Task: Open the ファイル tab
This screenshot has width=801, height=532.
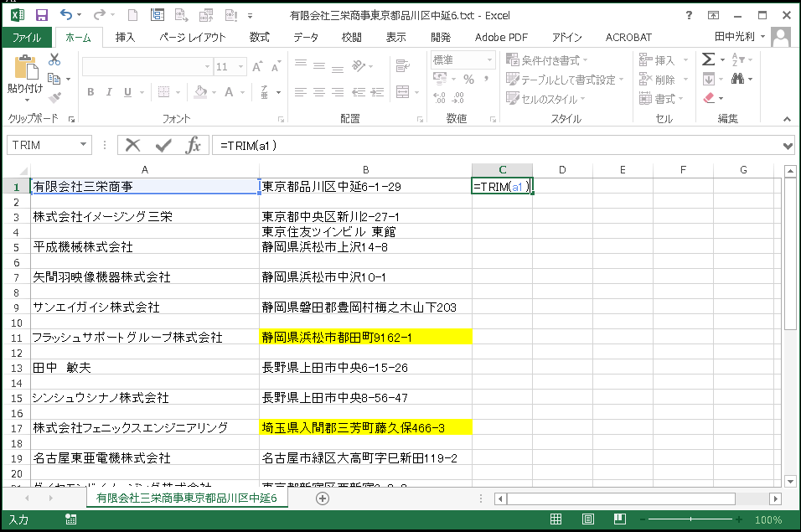Action: [x=27, y=37]
